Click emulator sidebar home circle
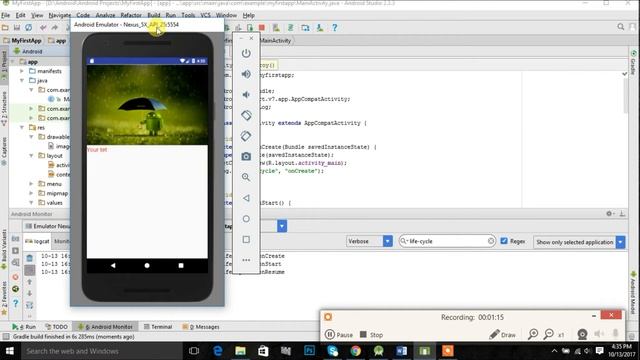Viewport: 640px width, 360px height. pyautogui.click(x=246, y=219)
